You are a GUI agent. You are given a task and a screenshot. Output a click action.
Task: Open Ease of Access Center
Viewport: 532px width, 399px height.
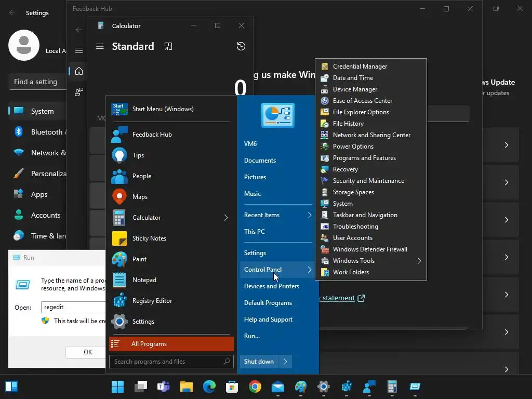[x=371, y=101]
